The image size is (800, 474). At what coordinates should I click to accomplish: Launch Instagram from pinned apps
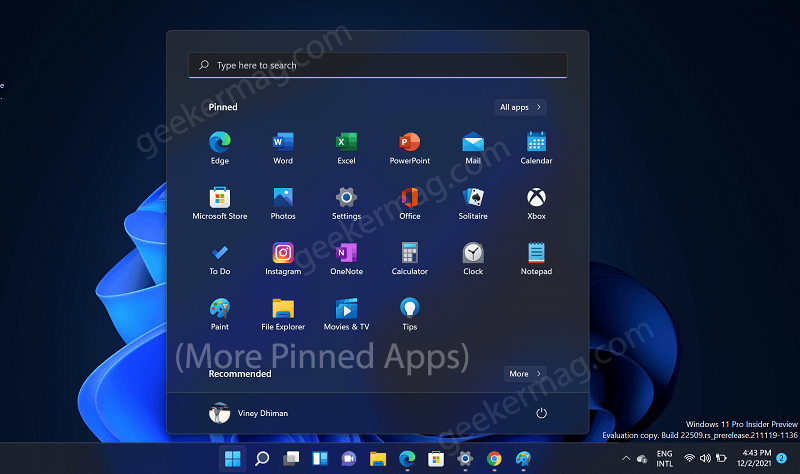click(283, 259)
